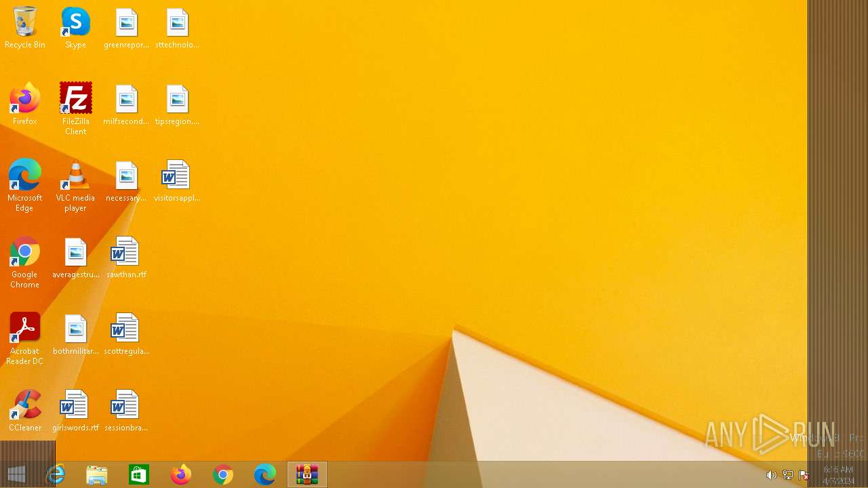The height and width of the screenshot is (488, 868).
Task: Select the girlswords.rtf document
Action: pyautogui.click(x=75, y=411)
